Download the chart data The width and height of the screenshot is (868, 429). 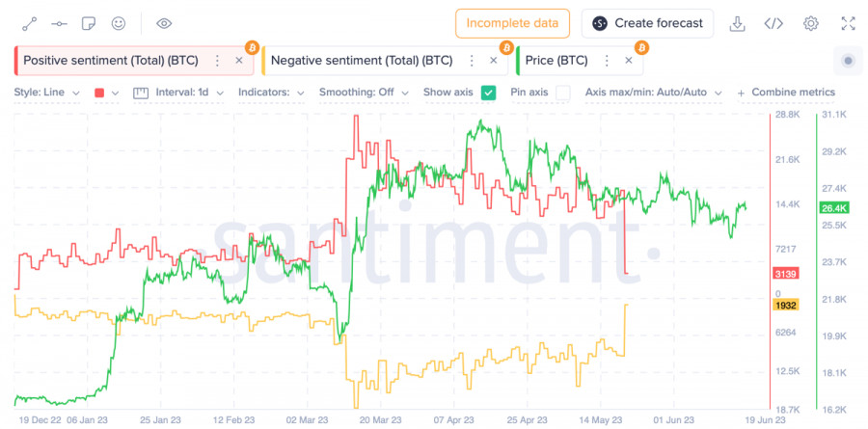(x=738, y=23)
